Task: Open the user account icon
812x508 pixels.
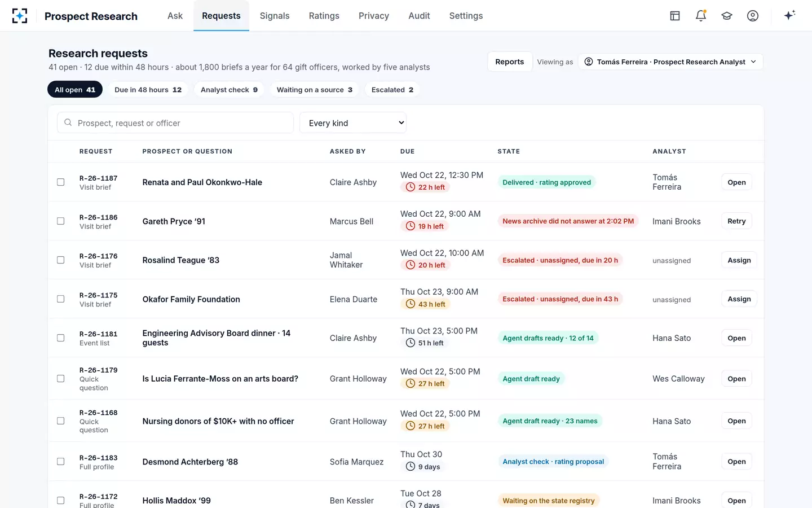Action: tap(753, 16)
